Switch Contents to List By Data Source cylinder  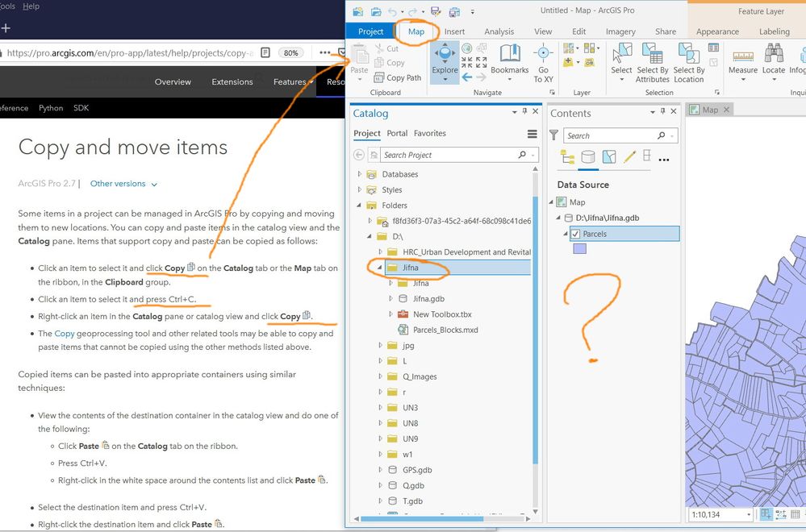(588, 157)
